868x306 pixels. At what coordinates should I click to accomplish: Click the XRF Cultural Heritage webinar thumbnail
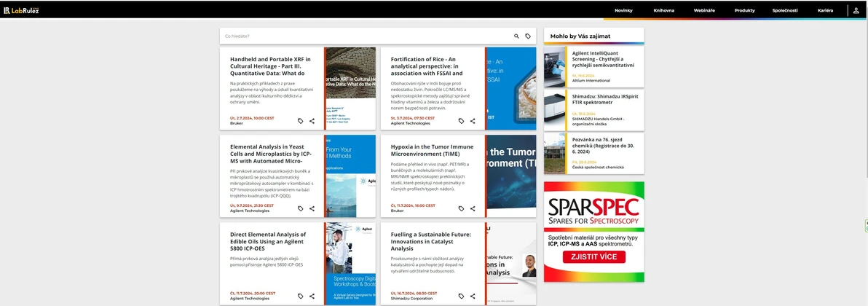click(x=350, y=89)
